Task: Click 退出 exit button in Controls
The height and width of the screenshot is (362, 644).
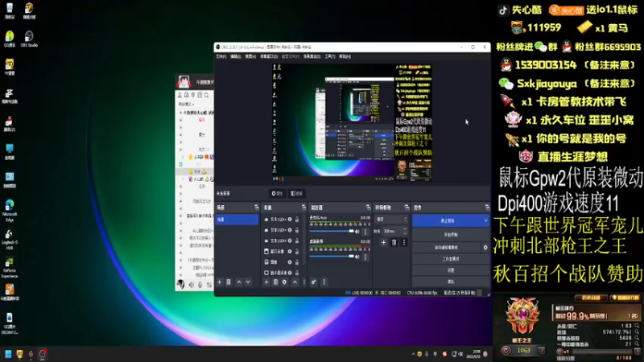Action: point(451,282)
